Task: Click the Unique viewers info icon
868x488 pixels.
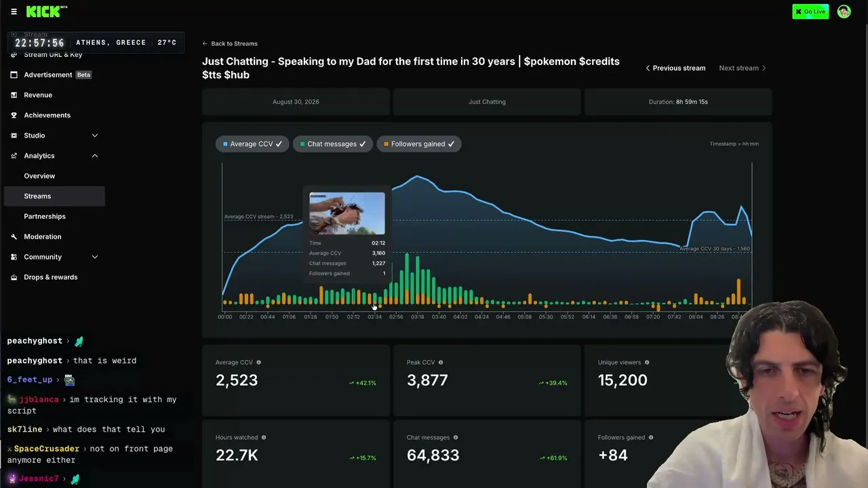Action: (646, 363)
